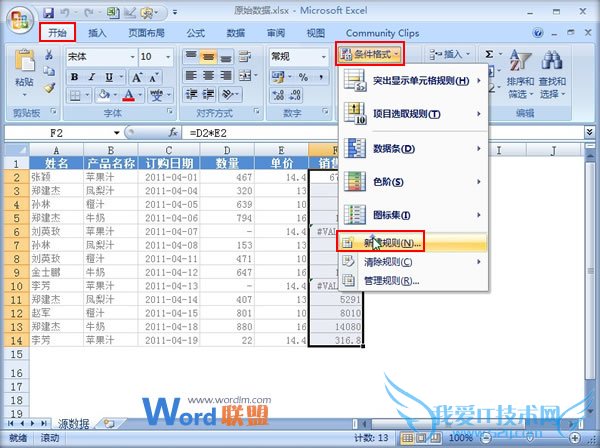Toggle italic formatting
The width and height of the screenshot is (600, 448).
[x=92, y=77]
